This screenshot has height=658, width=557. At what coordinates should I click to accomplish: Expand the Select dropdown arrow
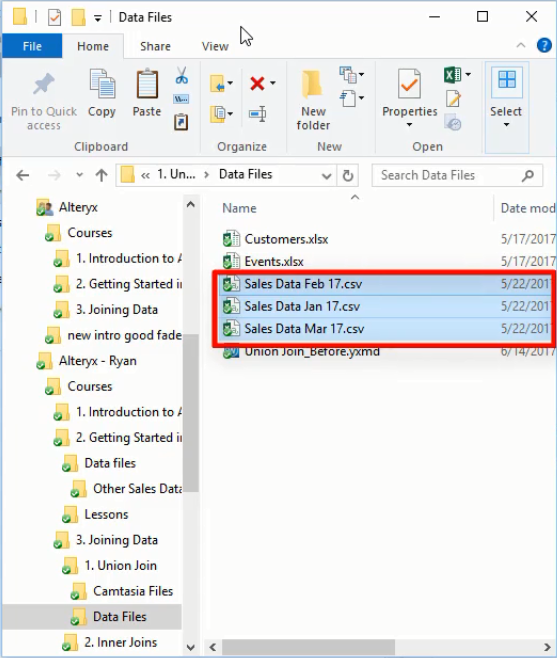(x=506, y=125)
